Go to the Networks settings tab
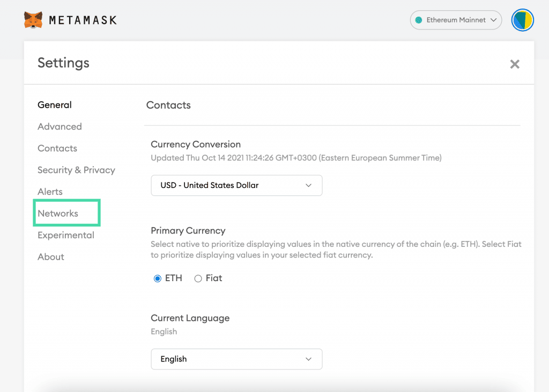Screen dimensions: 549x392 58,213
